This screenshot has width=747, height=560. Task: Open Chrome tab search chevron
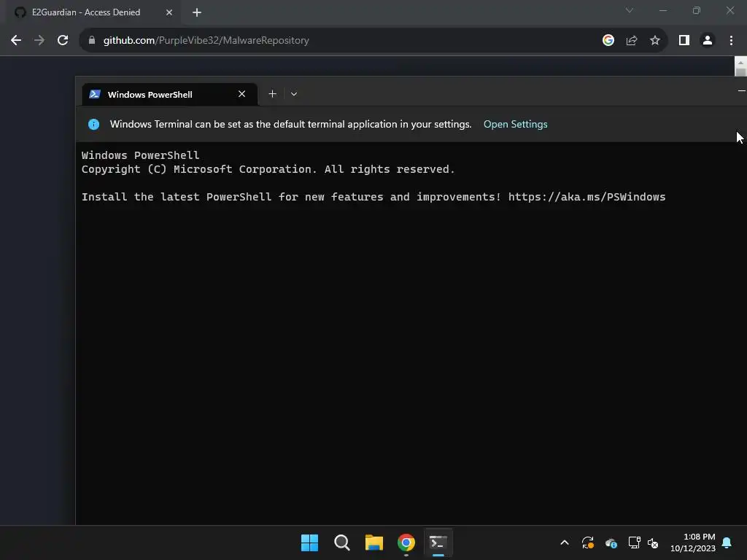(x=630, y=10)
